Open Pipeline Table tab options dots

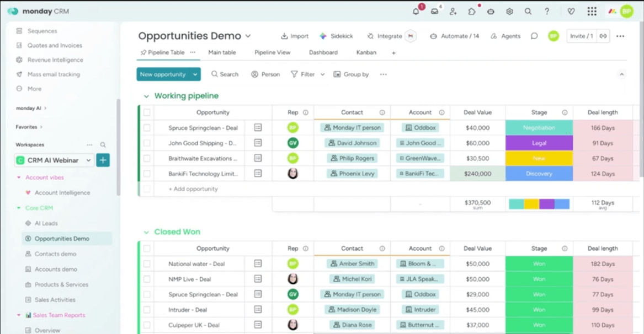[193, 52]
